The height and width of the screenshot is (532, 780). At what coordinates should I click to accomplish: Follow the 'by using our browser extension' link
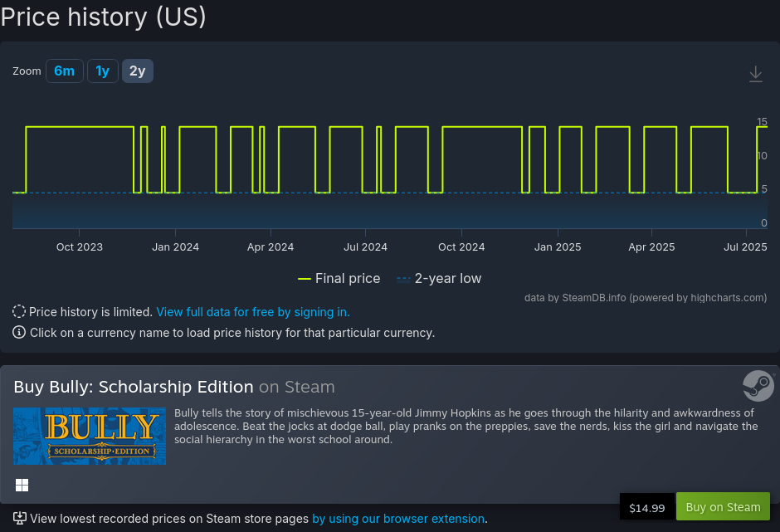[x=398, y=519]
